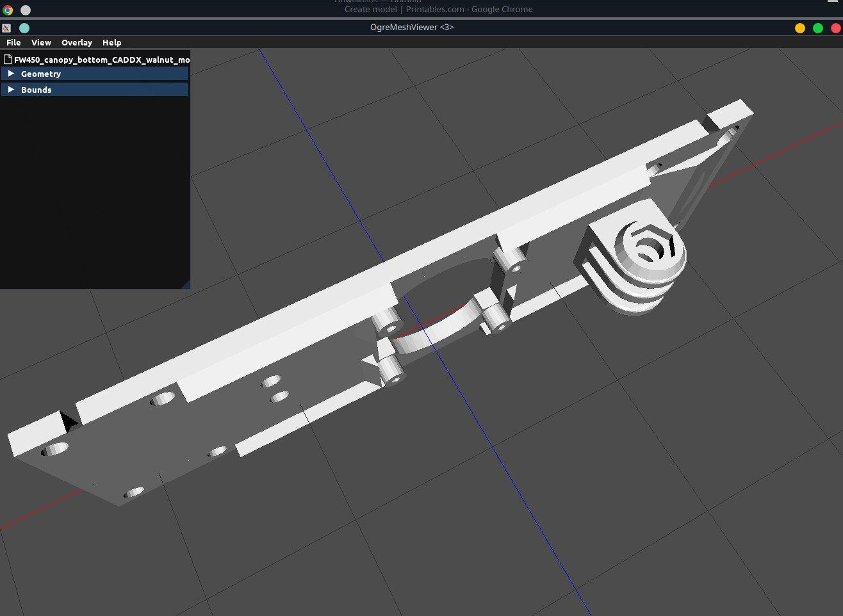
Task: Click the OgreMeshViewer <3> title text
Action: coord(412,27)
